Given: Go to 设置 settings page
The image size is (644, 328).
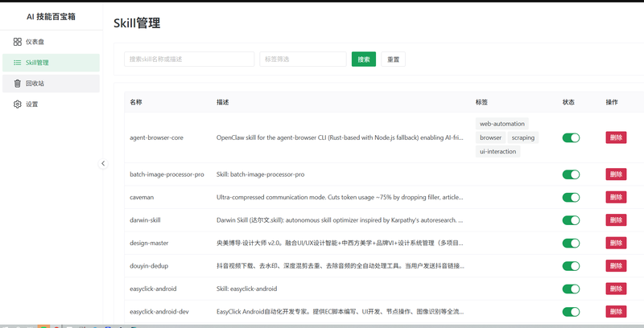Looking at the screenshot, I should (x=51, y=105).
